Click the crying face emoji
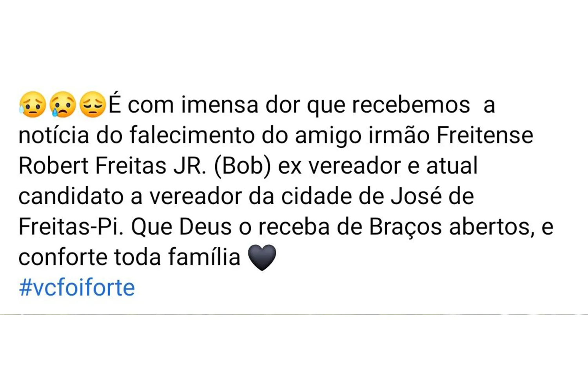This screenshot has height=392, width=588. 63,105
